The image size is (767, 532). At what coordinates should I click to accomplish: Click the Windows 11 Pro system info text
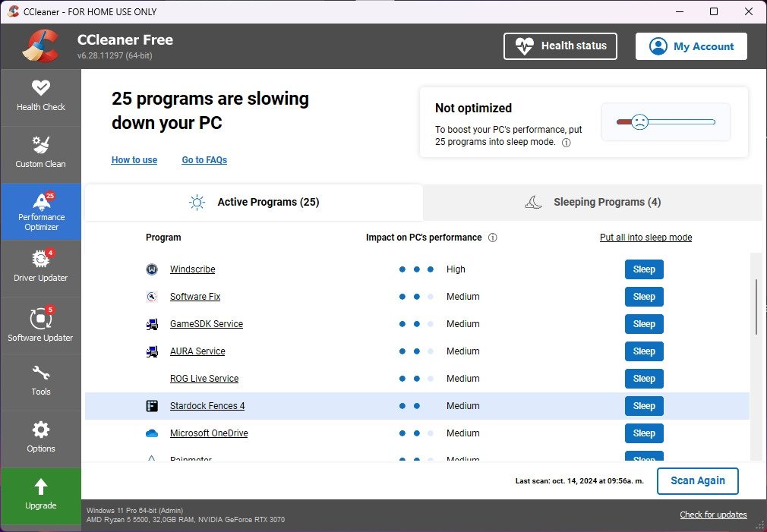point(134,511)
